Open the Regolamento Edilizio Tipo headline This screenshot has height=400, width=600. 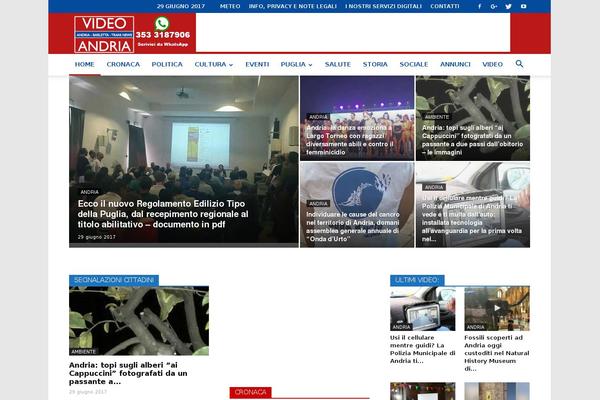[x=163, y=214]
